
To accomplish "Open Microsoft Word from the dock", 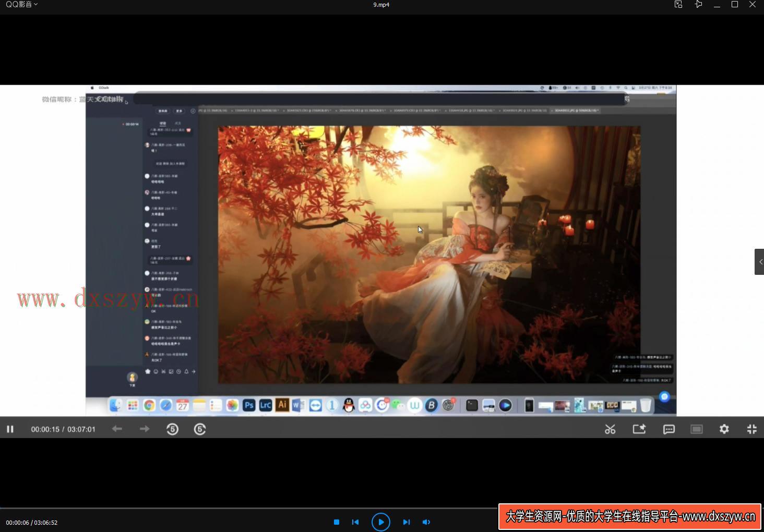I will pos(299,405).
